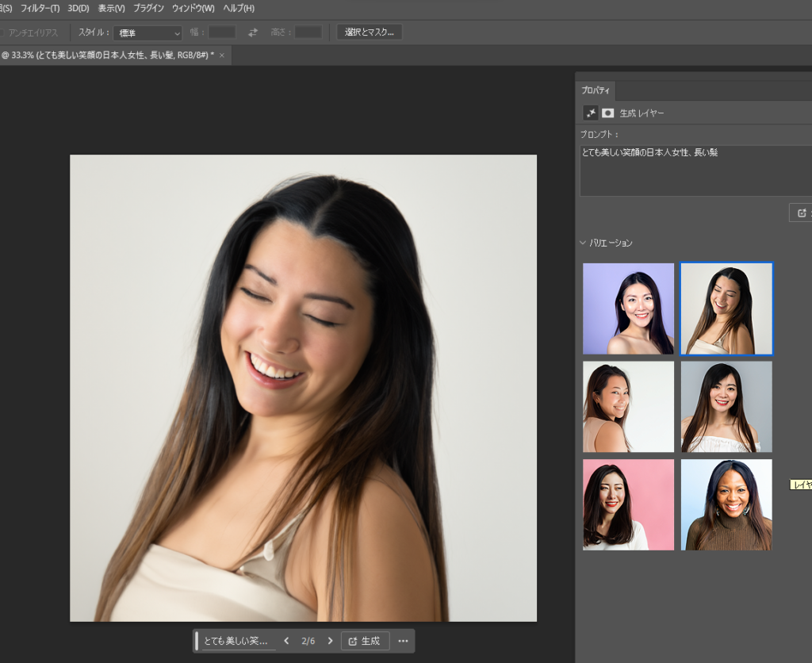The height and width of the screenshot is (663, 812).
Task: Click the 選択とマスク button
Action: click(370, 33)
